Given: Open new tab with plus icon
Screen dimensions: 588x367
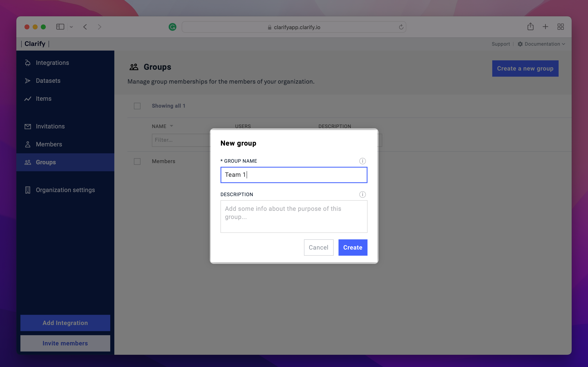Looking at the screenshot, I should pyautogui.click(x=545, y=27).
